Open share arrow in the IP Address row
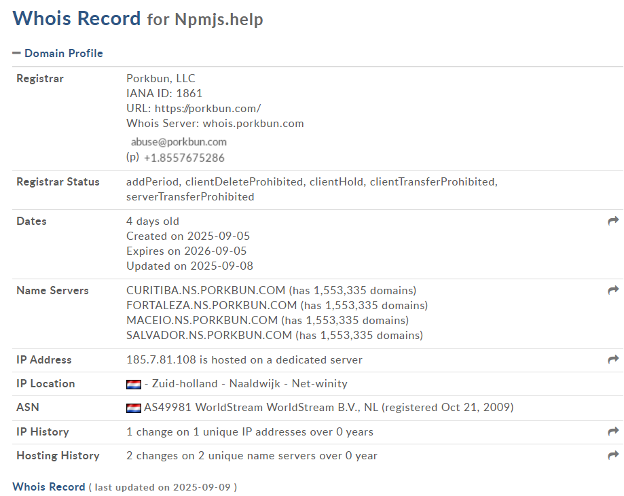This screenshot has height=496, width=624. click(x=613, y=359)
